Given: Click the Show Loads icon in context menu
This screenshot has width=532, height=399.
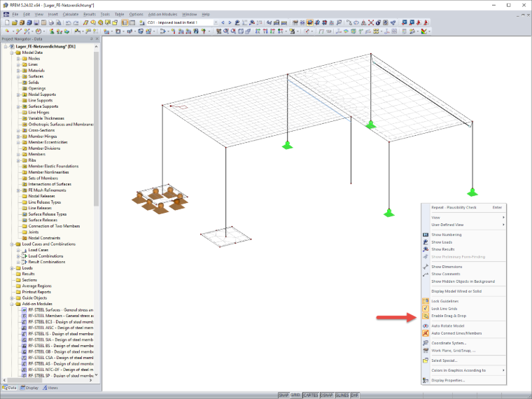Looking at the screenshot, I should 426,242.
